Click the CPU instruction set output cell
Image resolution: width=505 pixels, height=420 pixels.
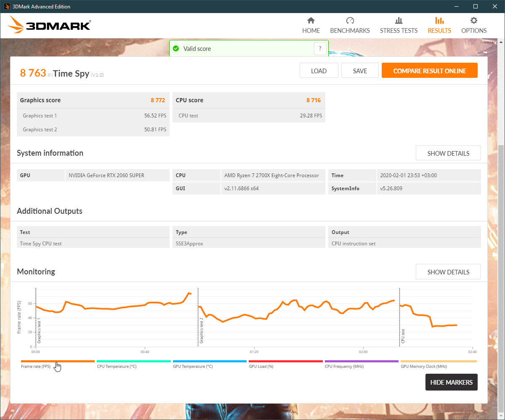point(404,243)
